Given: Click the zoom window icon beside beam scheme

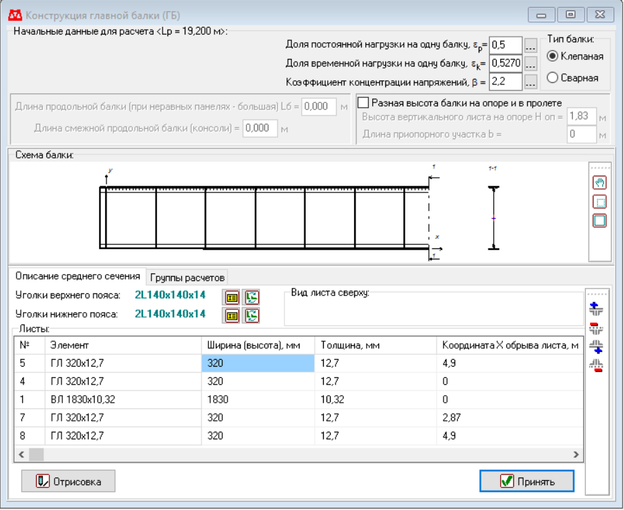Looking at the screenshot, I should point(599,202).
